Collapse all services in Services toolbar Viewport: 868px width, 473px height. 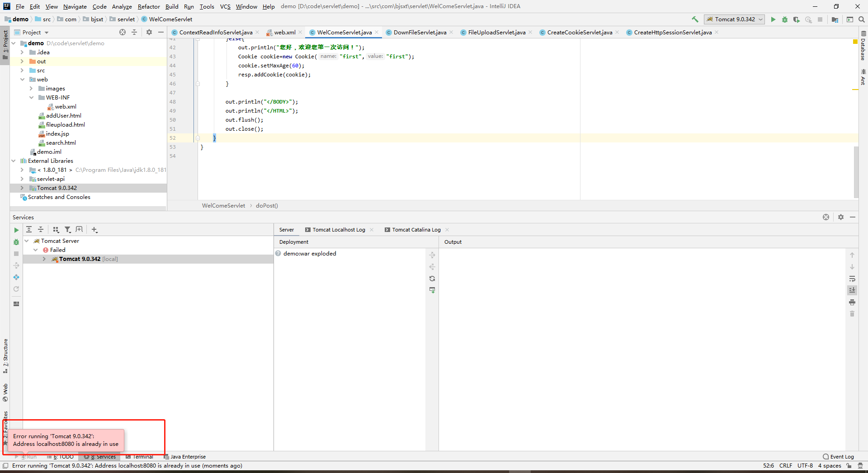41,230
